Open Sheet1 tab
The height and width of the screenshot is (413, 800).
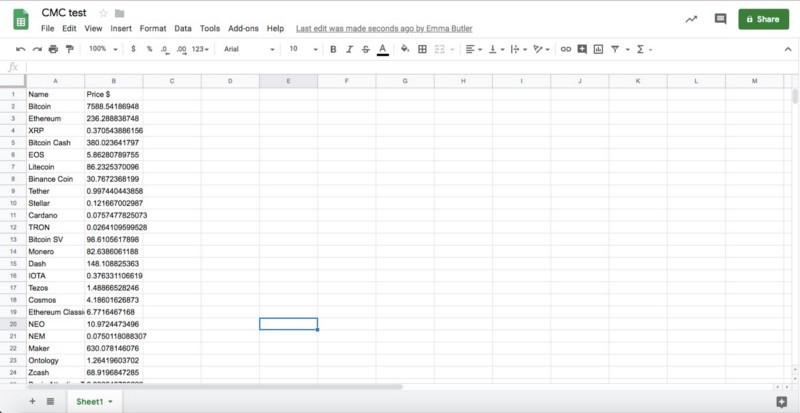click(x=94, y=401)
